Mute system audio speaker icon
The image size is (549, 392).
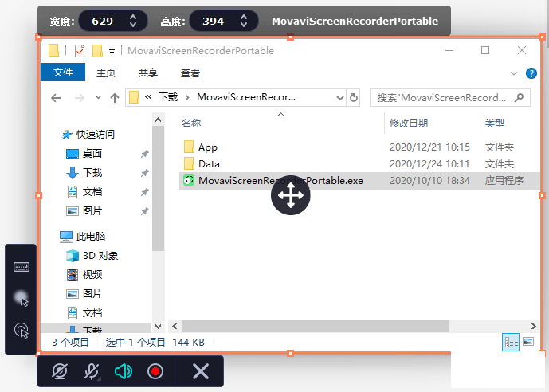124,371
